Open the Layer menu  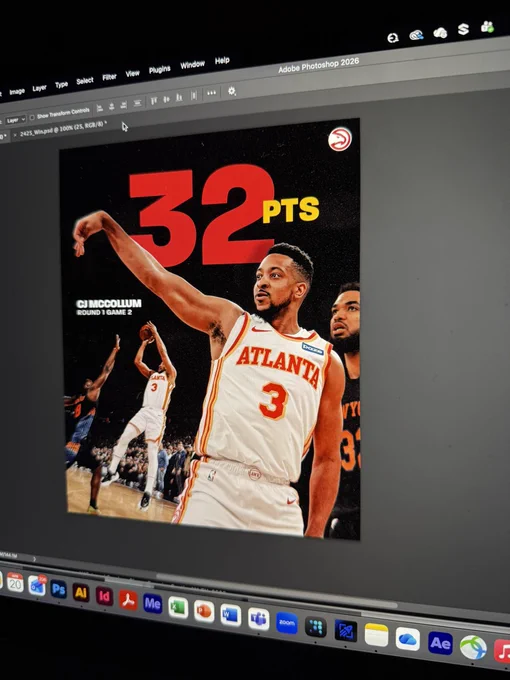(x=39, y=88)
